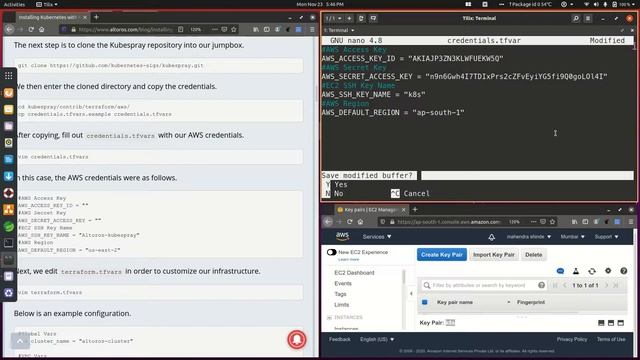Open Terms of Use link in AWS footer
This screenshot has height=360, width=640.
611,339
